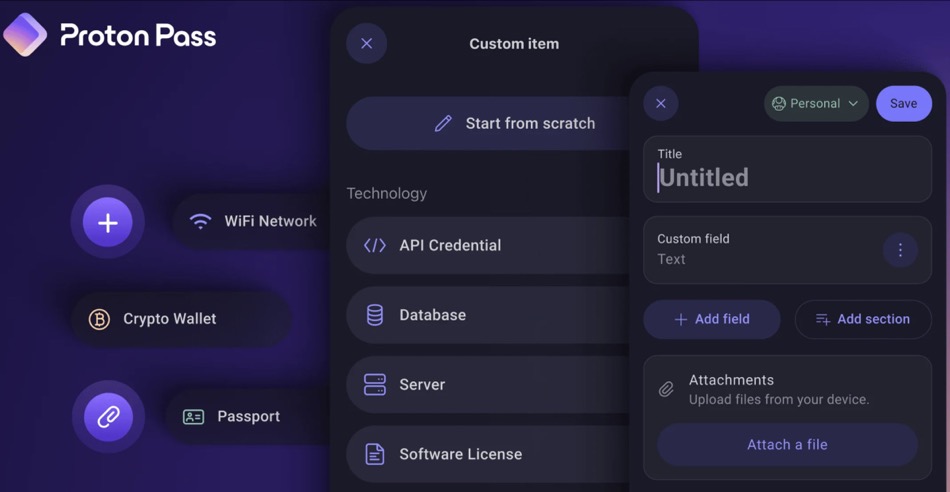Click the ID card icon on Passport
950x492 pixels.
pyautogui.click(x=193, y=417)
